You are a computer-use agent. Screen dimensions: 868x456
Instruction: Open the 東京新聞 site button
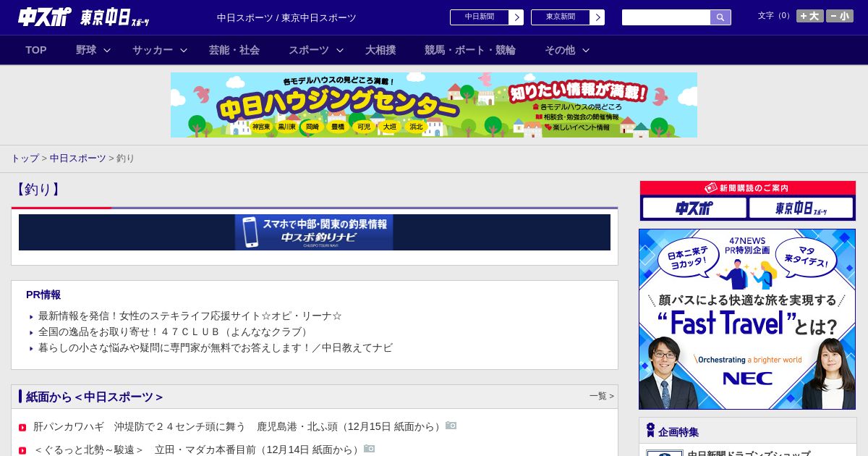561,17
